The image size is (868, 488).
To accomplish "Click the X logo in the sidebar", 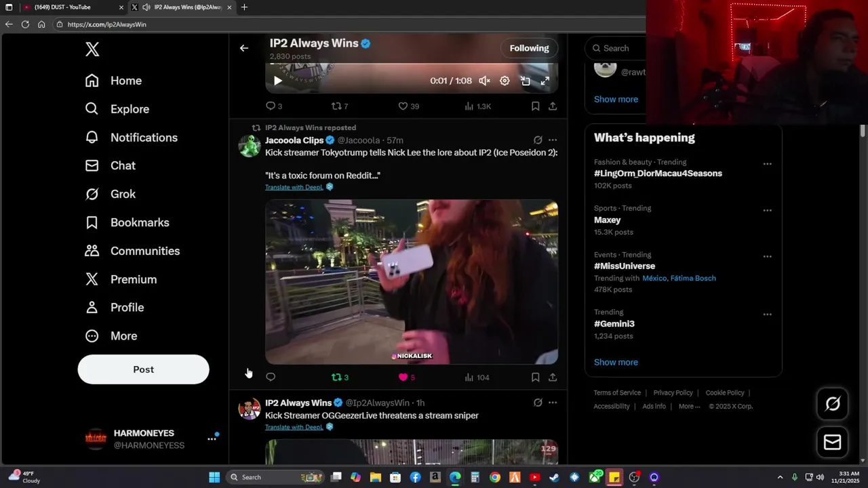I will click(x=92, y=49).
